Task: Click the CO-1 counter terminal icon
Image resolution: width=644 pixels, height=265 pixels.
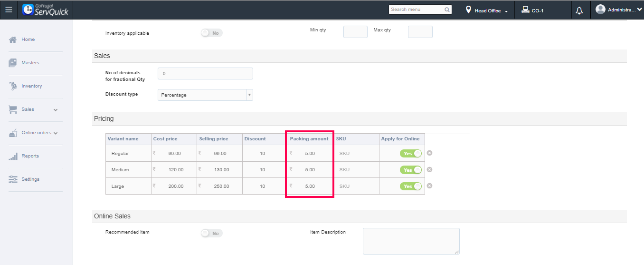Action: [x=525, y=10]
